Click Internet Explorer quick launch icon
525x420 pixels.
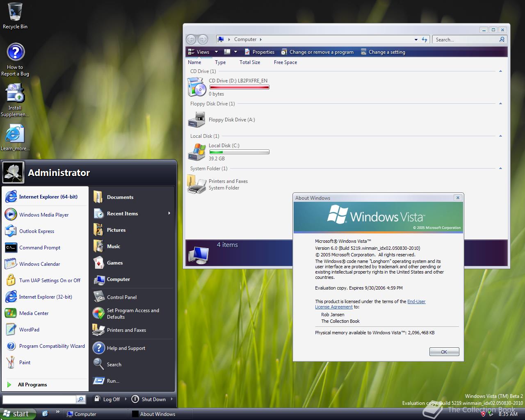(45, 414)
